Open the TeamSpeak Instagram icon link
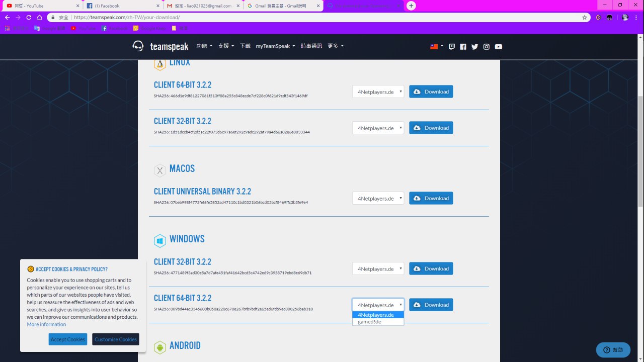The image size is (644, 362). coord(487,47)
